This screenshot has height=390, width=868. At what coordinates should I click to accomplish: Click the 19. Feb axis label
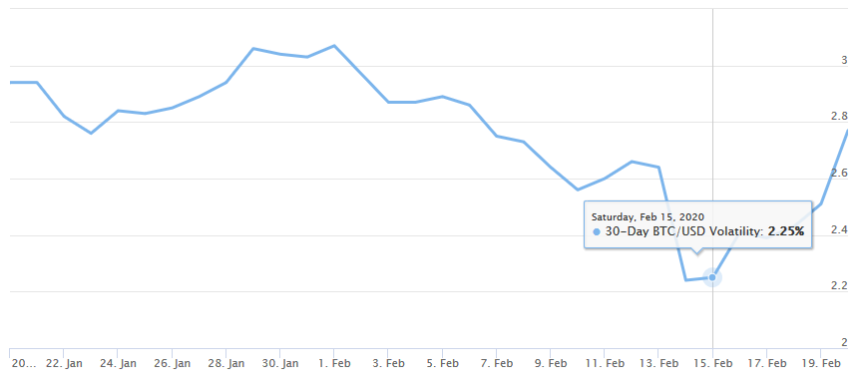click(x=821, y=363)
